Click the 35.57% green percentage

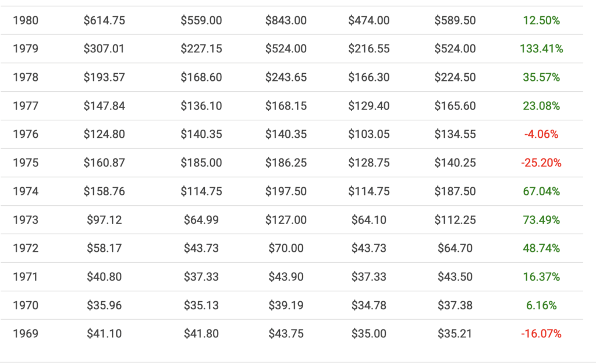[541, 77]
